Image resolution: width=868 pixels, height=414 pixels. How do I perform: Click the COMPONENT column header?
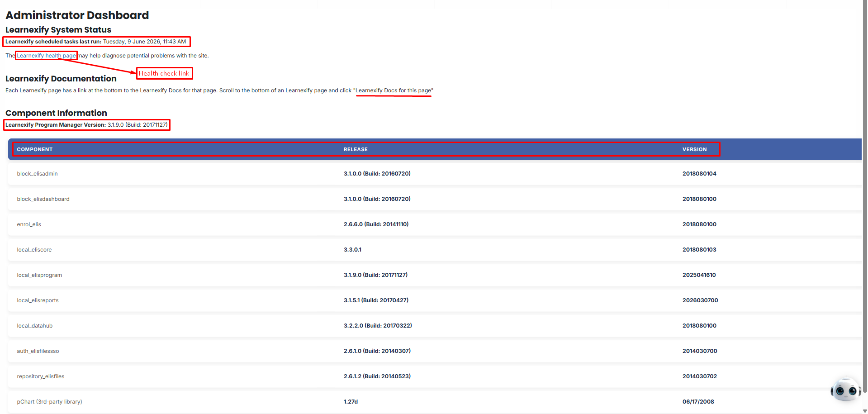pyautogui.click(x=35, y=149)
